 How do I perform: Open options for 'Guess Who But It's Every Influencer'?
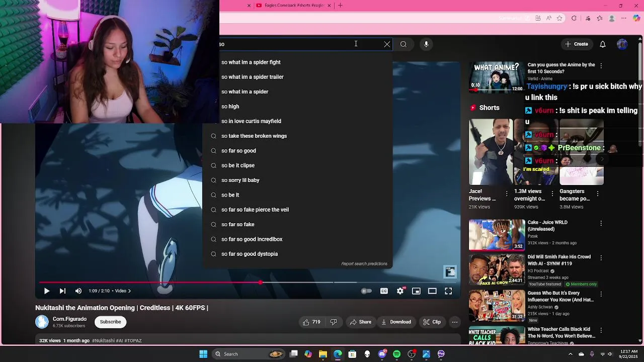click(x=601, y=294)
